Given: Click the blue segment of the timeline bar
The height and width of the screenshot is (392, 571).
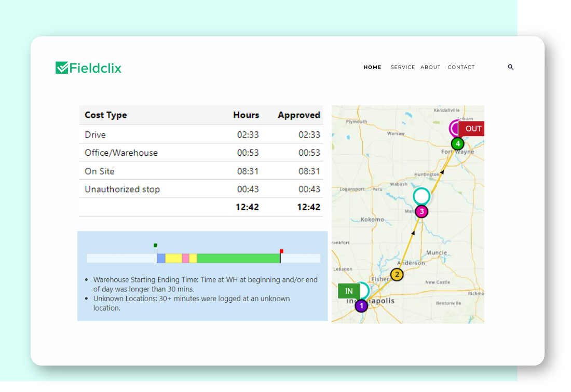Looking at the screenshot, I should [x=161, y=258].
